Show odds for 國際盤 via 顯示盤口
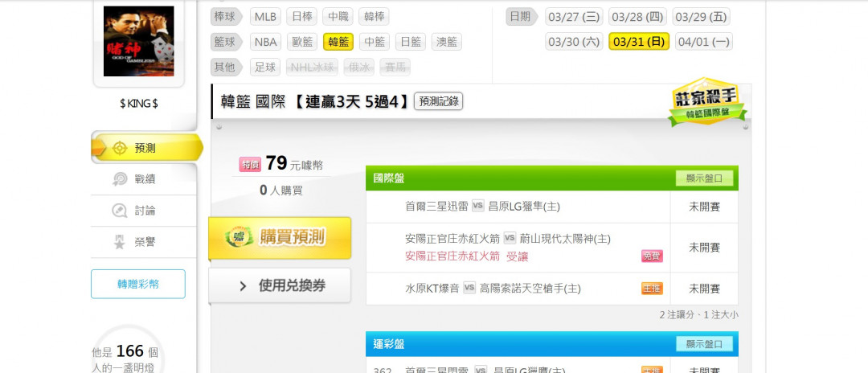Viewport: 868px width, 373px height. (704, 178)
